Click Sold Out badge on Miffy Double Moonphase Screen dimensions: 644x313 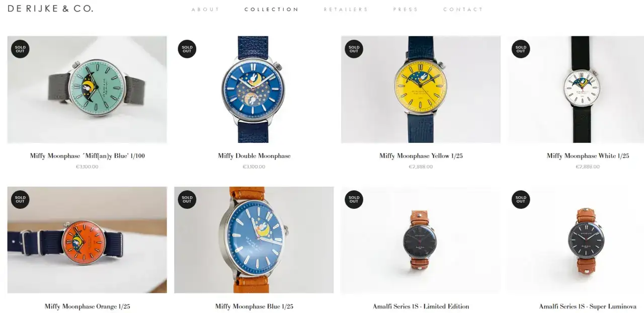click(x=187, y=49)
